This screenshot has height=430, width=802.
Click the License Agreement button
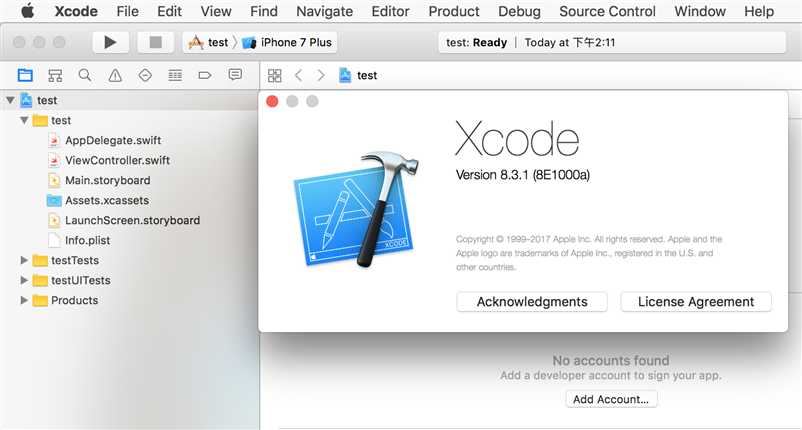tap(696, 302)
